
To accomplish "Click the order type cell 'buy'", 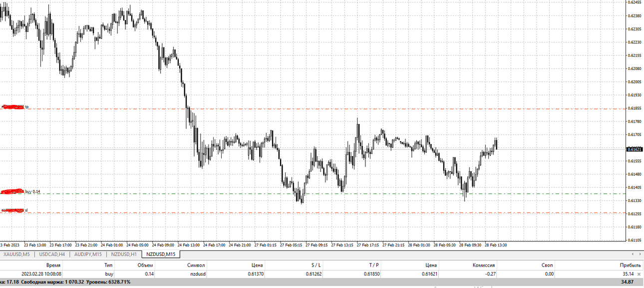I will (x=109, y=274).
